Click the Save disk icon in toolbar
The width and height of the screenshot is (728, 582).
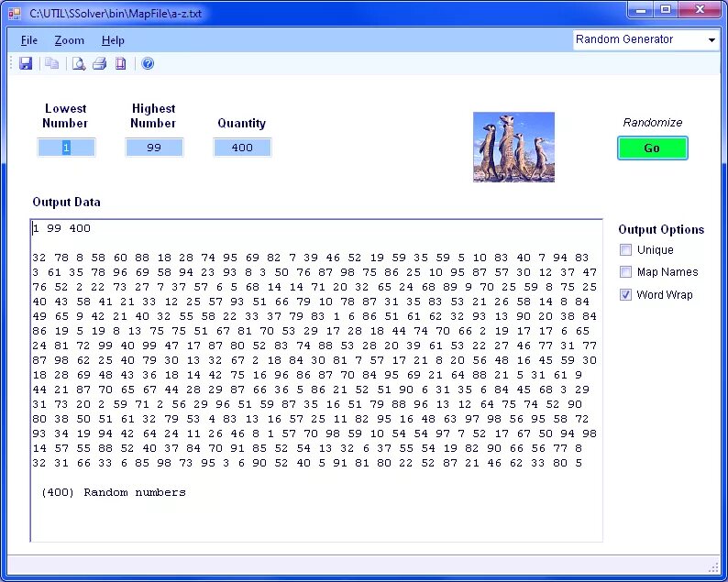tap(26, 63)
